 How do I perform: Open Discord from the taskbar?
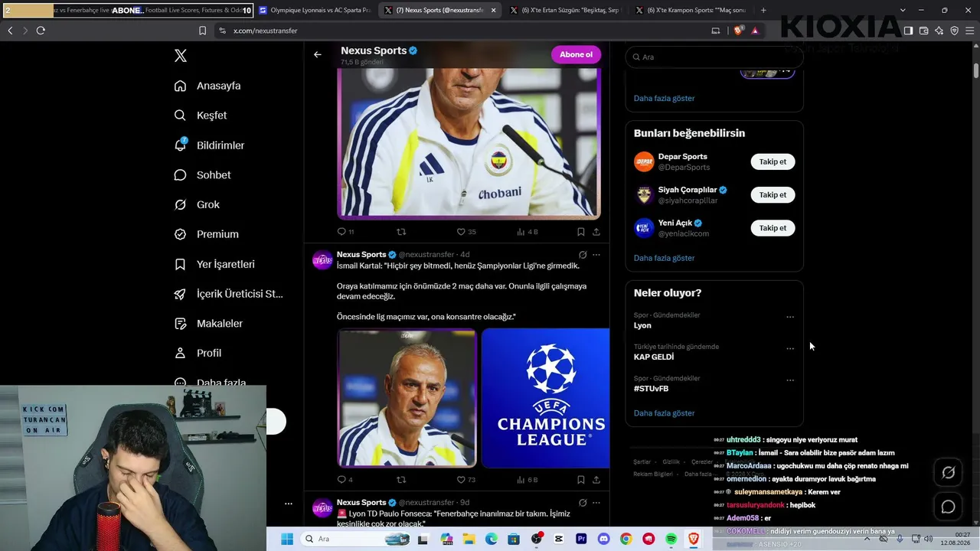[603, 539]
